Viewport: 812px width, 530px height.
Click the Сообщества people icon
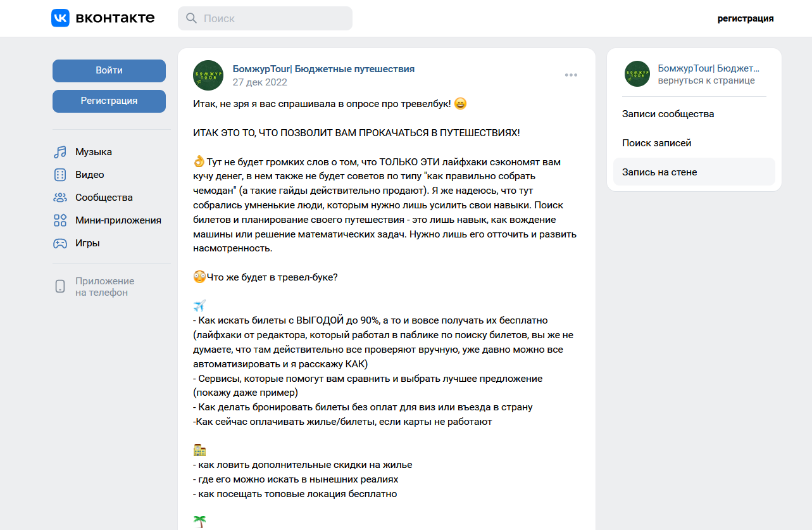60,198
